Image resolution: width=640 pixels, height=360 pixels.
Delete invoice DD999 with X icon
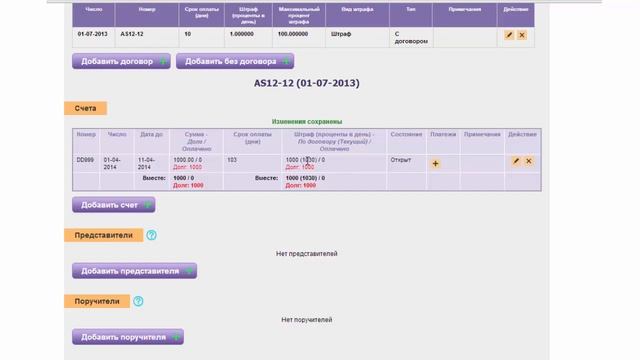tap(529, 161)
